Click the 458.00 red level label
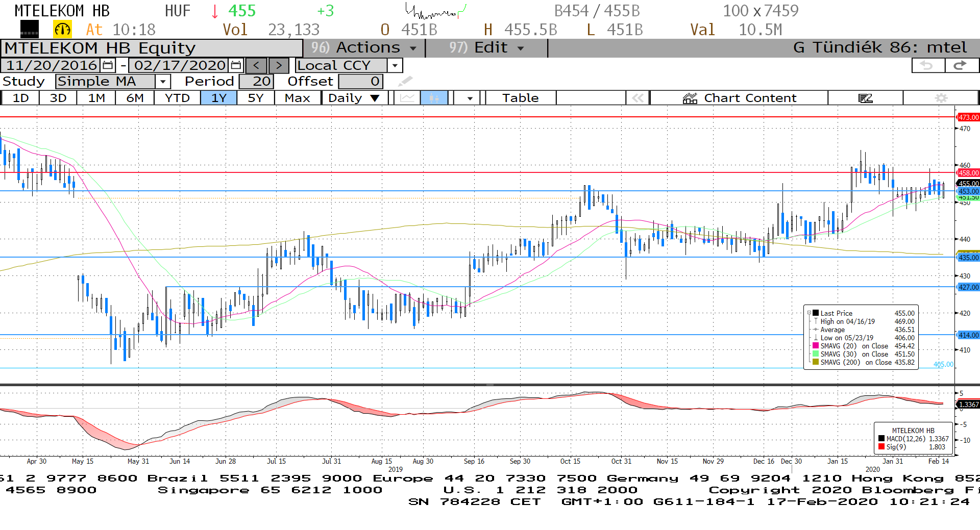This screenshot has height=530, width=980. coord(968,173)
